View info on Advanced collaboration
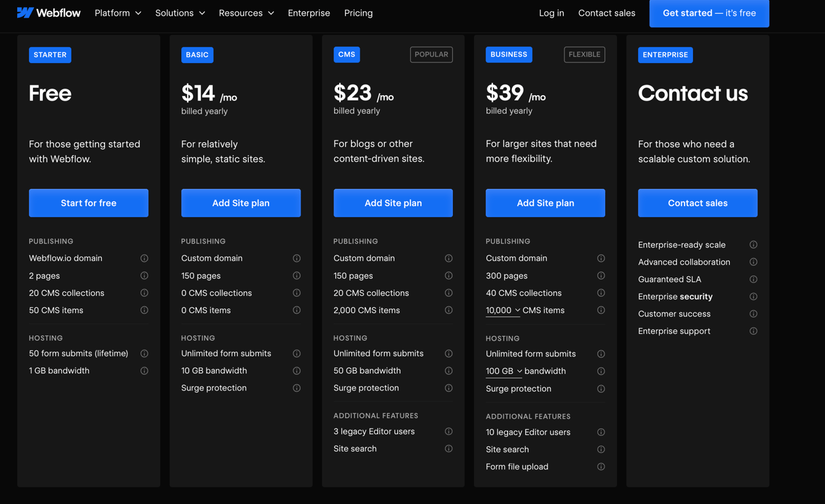This screenshot has width=825, height=504. 753,262
